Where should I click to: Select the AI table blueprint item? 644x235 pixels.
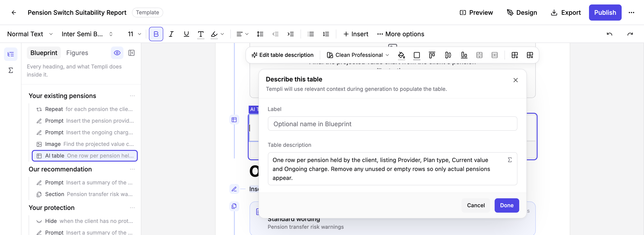(85, 156)
